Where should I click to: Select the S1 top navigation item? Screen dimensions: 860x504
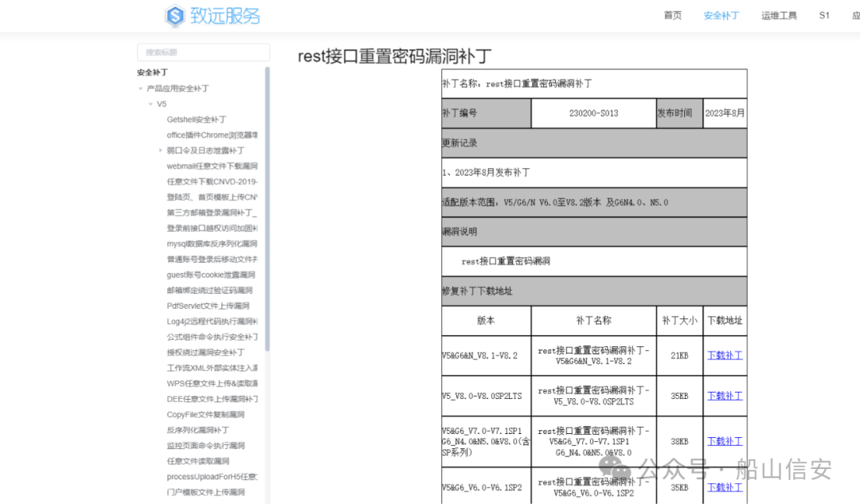824,15
